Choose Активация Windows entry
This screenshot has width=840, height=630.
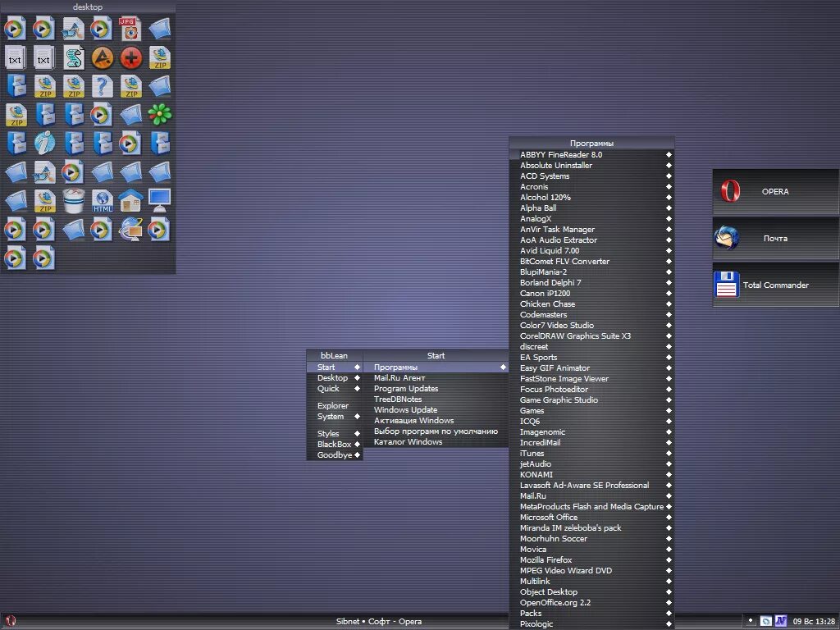(436, 421)
